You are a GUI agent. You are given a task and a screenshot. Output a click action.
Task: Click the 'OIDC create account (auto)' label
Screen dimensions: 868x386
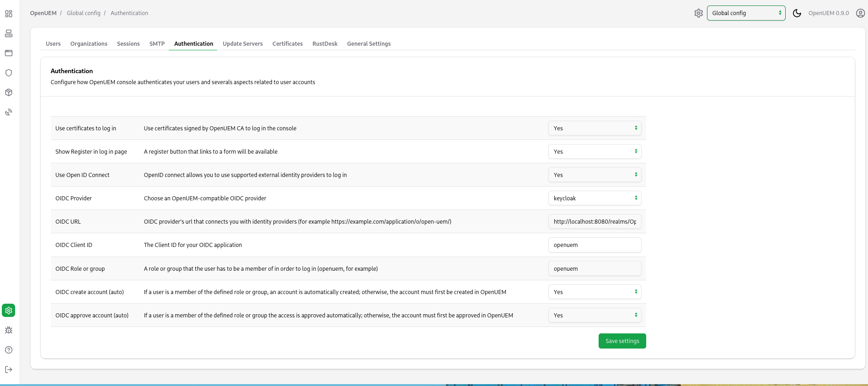[x=90, y=292]
